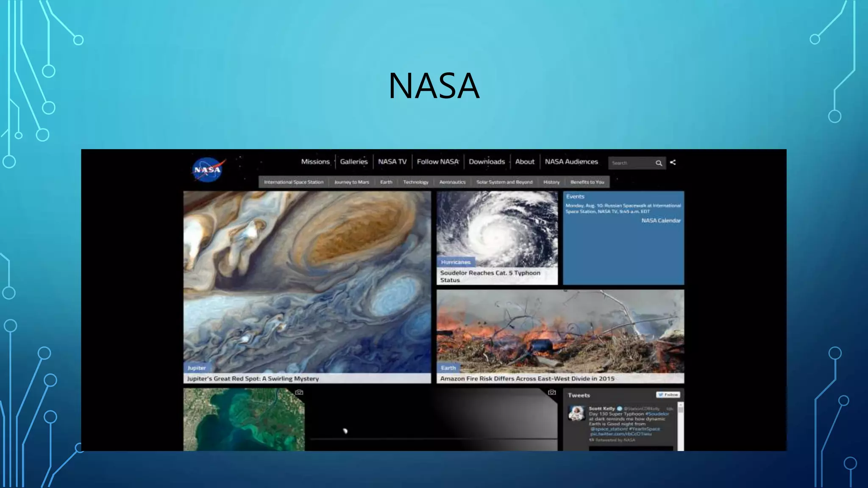Click the Tweets panel scrollbar
The height and width of the screenshot is (488, 868).
681,426
